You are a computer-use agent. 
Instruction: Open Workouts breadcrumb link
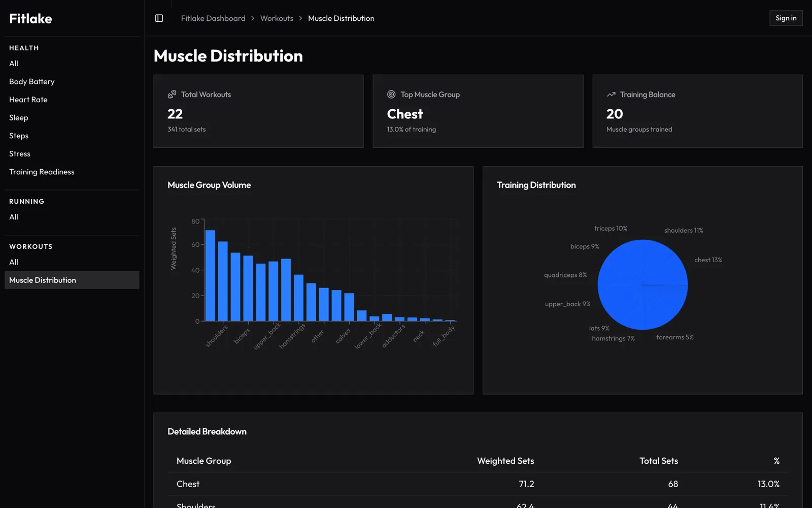click(x=277, y=18)
